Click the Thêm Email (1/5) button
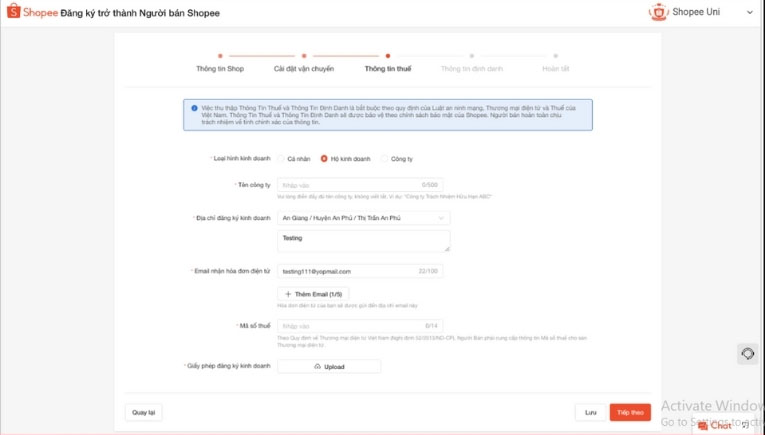765x435 pixels. [x=313, y=294]
